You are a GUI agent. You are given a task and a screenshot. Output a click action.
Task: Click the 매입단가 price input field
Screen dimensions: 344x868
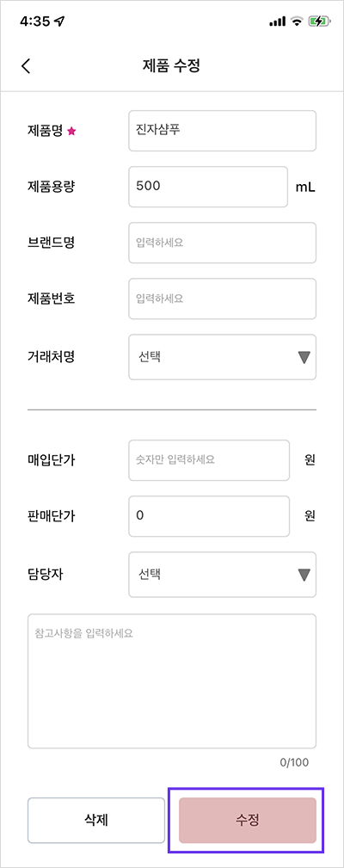(x=209, y=460)
